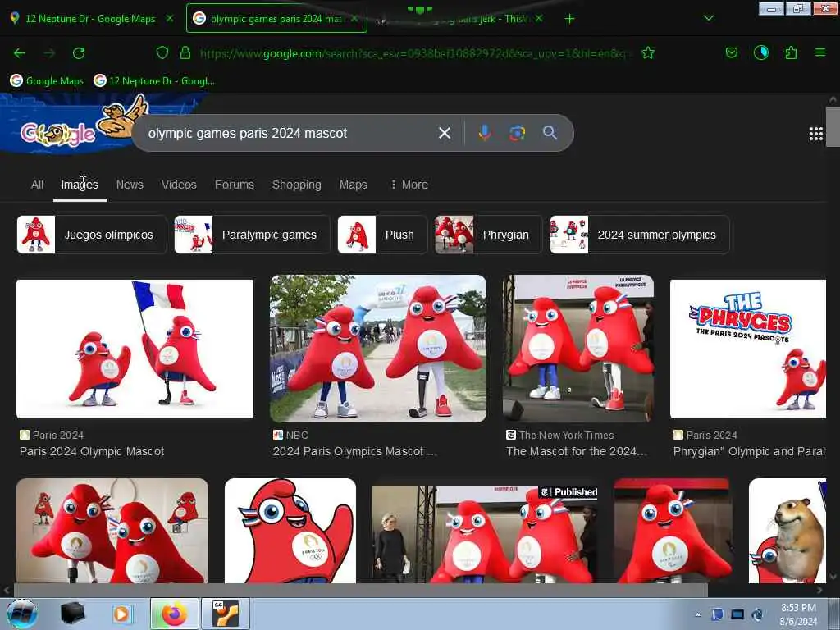
Task: Filter by Phrygian chip
Action: click(489, 235)
